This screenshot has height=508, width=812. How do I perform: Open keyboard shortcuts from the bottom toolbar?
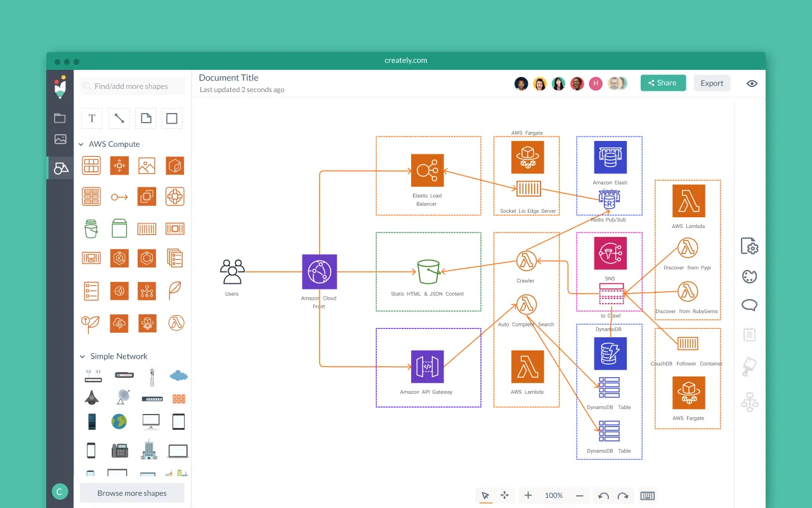pyautogui.click(x=646, y=495)
